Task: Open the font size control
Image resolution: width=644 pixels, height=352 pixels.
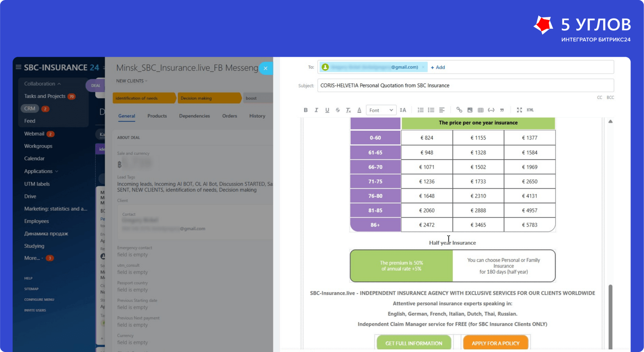Action: pos(403,110)
